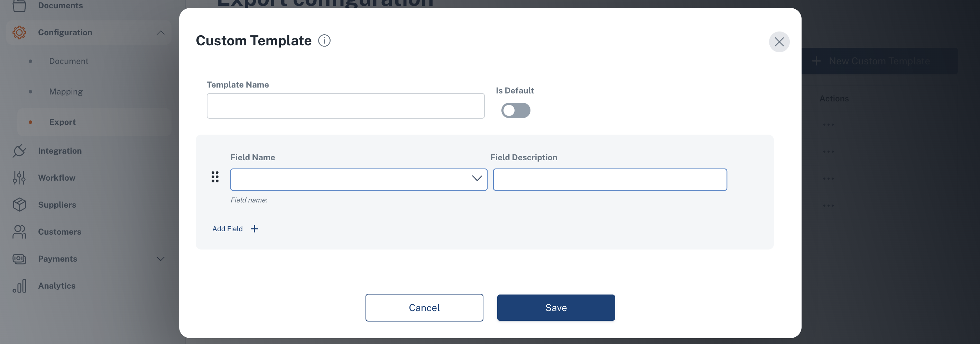
Task: Click the Integration plug icon
Action: point(19,151)
